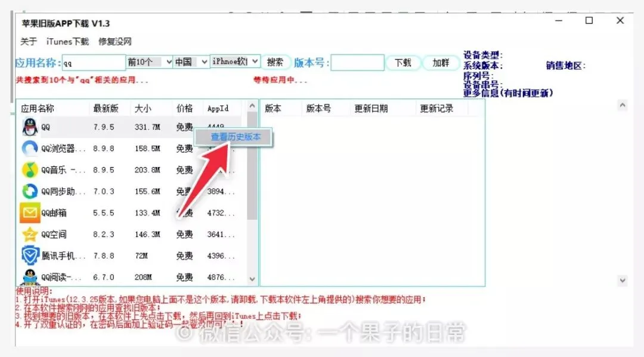Click right panel scrollbar down arrow
The width and height of the screenshot is (644, 357).
click(623, 281)
